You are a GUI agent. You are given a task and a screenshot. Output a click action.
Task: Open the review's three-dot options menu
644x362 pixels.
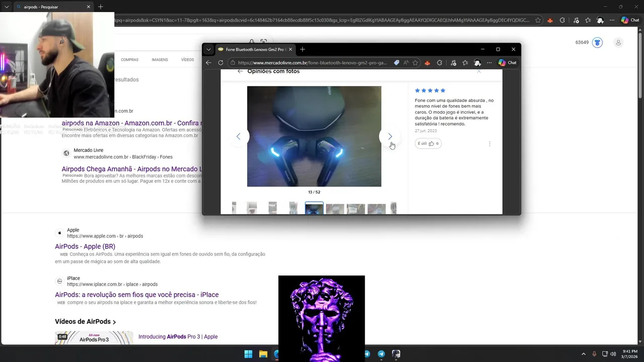click(x=490, y=144)
